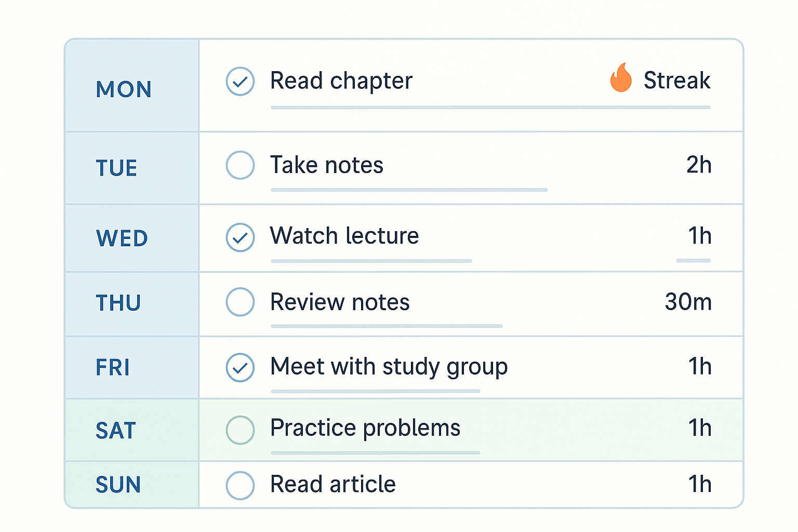Click the checkmark icon beside Meet with study group
Viewport: 798px width, 532px height.
(x=240, y=367)
